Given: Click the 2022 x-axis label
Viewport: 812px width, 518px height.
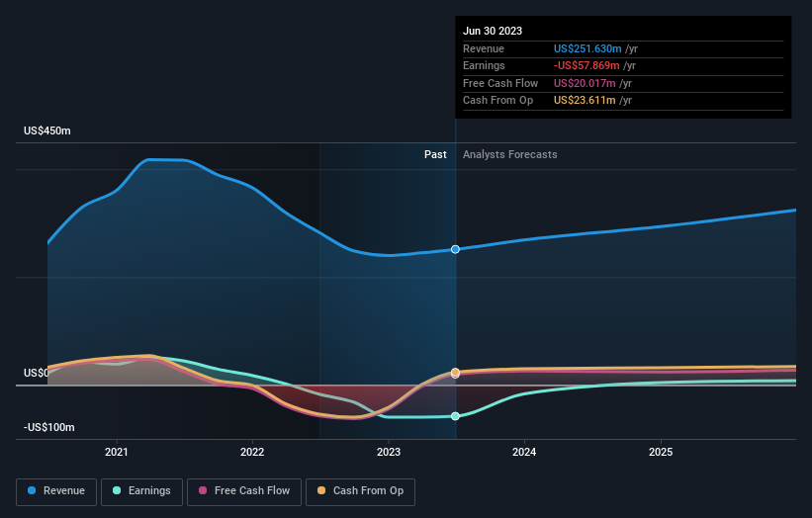Looking at the screenshot, I should [252, 452].
